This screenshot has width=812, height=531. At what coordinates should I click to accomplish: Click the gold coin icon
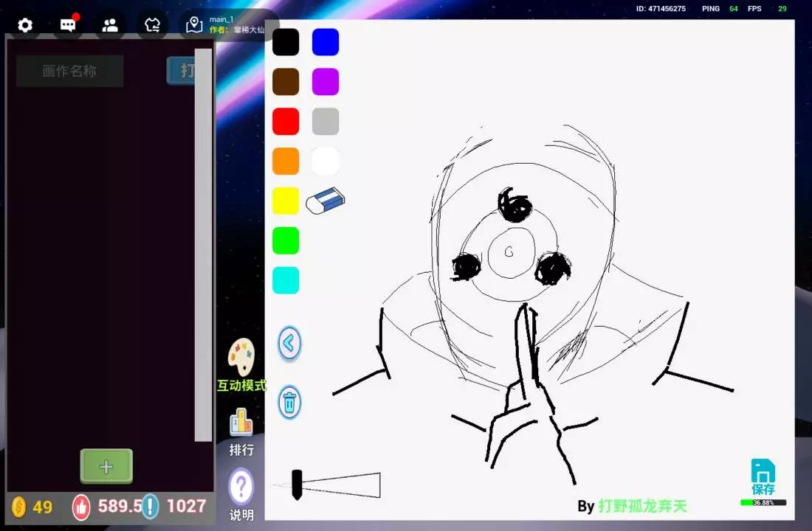click(x=18, y=507)
